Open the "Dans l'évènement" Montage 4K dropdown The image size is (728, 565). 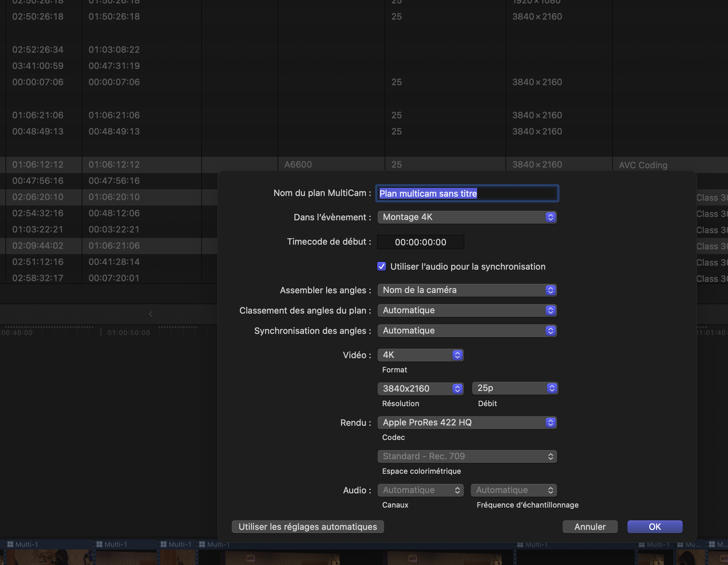(x=467, y=217)
